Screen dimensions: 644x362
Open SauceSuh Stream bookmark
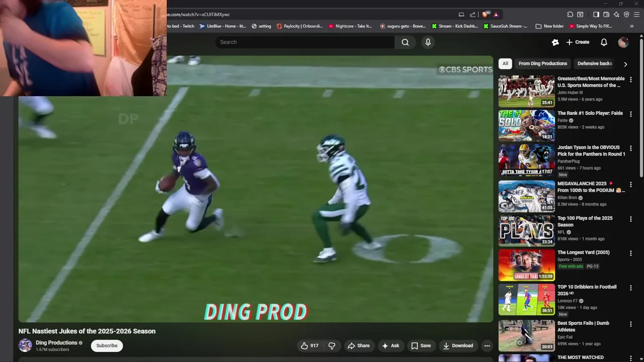506,26
